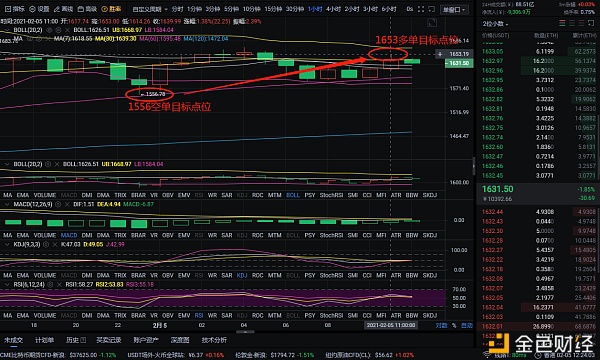Select the 1小时 timeframe

315,9
